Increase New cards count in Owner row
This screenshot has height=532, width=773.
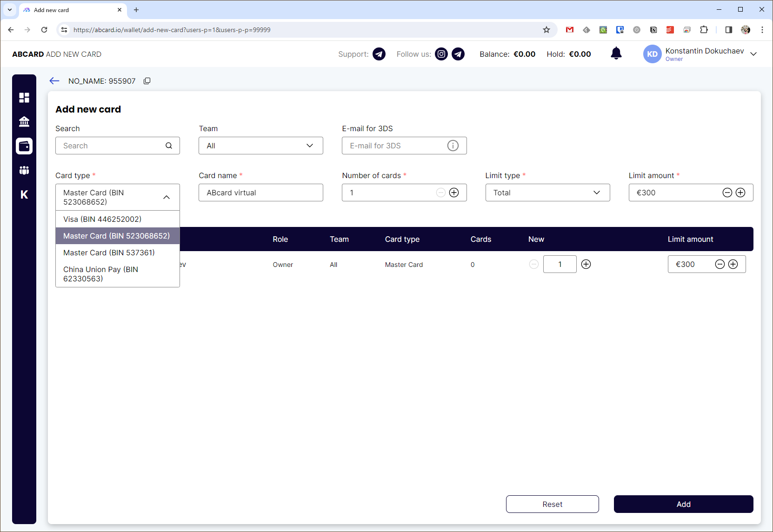pos(586,264)
